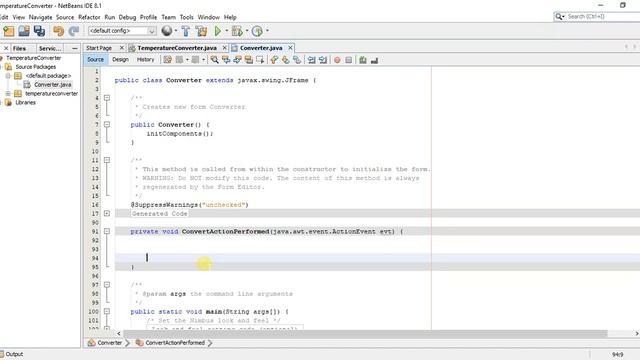The height and width of the screenshot is (360, 640).
Task: Collapse the ConvertActionPerformed fold at line 91
Action: 107,231
